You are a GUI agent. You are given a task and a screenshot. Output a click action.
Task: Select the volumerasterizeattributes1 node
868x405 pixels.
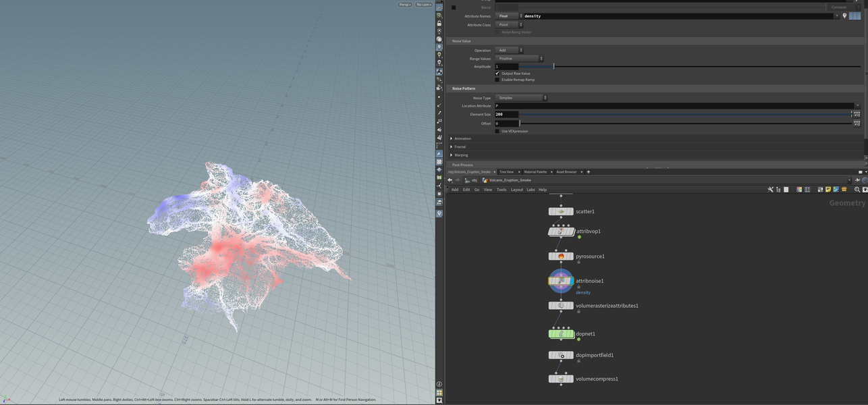tap(561, 306)
